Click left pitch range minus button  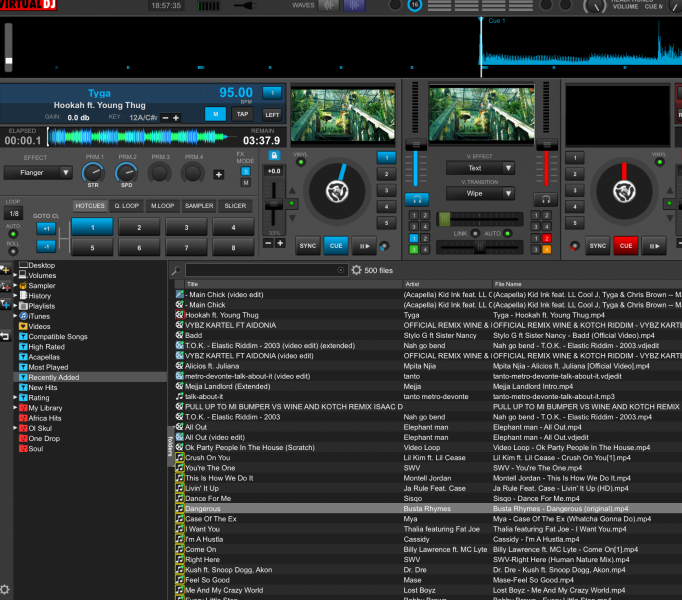268,243
